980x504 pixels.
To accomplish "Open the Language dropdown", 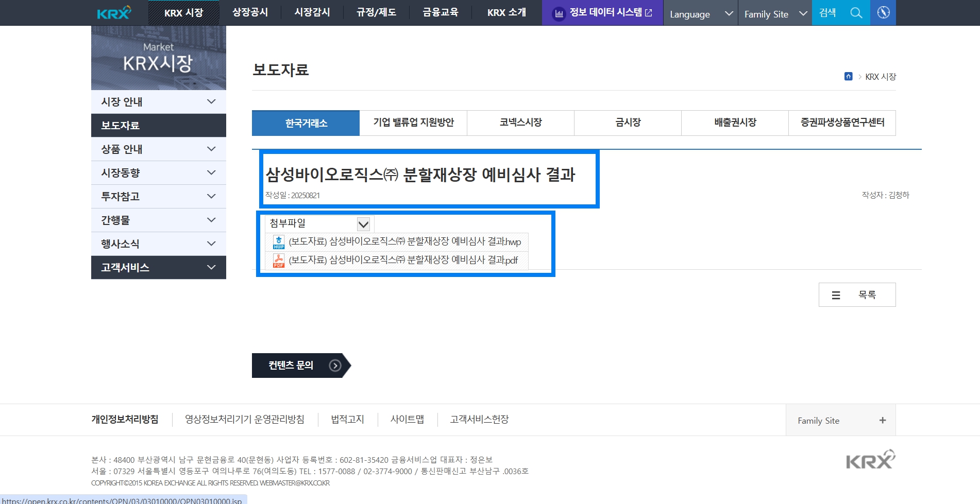I will 701,13.
